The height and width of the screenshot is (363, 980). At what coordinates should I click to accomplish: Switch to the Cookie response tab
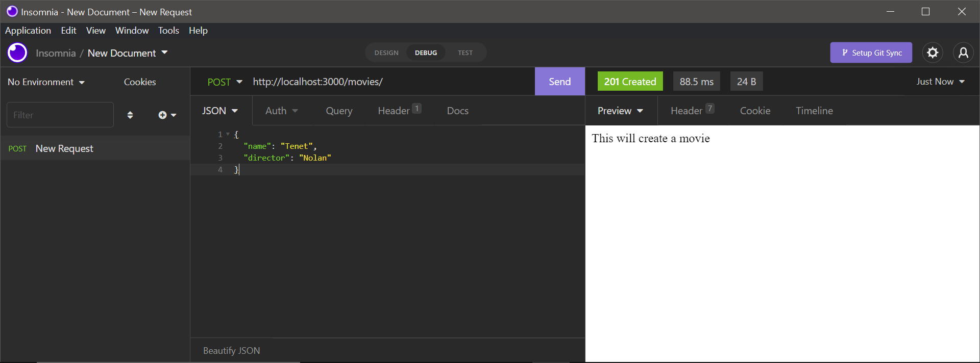755,111
